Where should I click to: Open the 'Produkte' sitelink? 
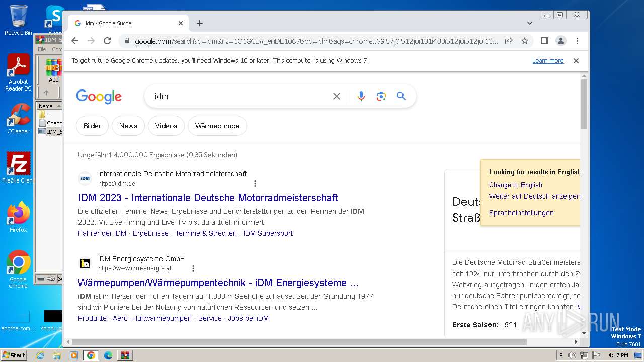(x=92, y=318)
